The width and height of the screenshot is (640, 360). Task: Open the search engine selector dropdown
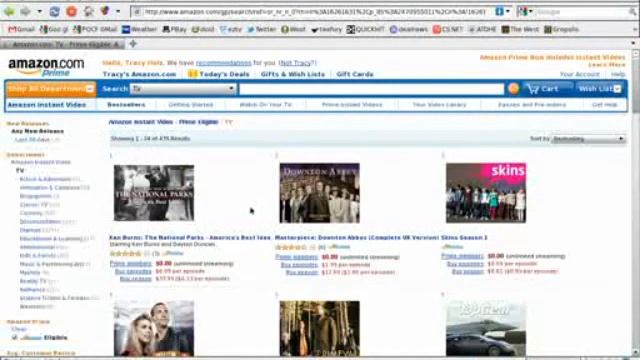(524, 12)
